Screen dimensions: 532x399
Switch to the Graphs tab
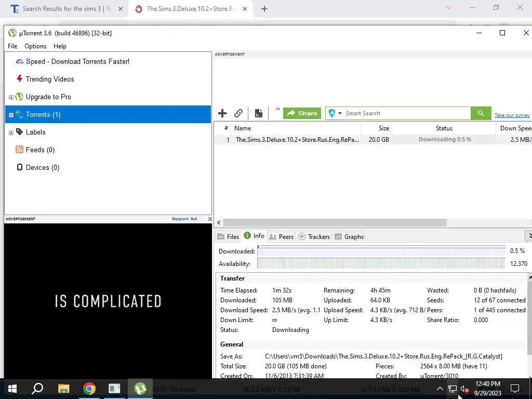349,236
